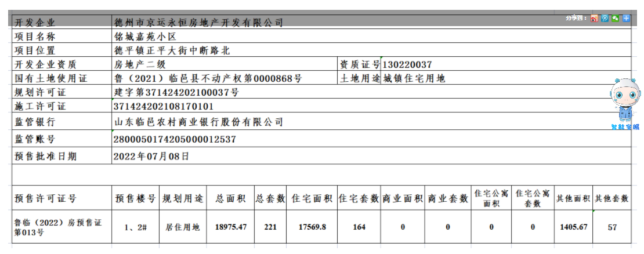644x254 pixels.
Task: Select the 住宅套数 value 164
Action: [x=359, y=227]
